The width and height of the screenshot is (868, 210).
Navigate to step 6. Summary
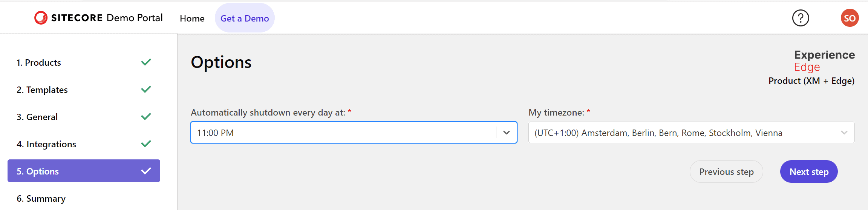(x=41, y=199)
